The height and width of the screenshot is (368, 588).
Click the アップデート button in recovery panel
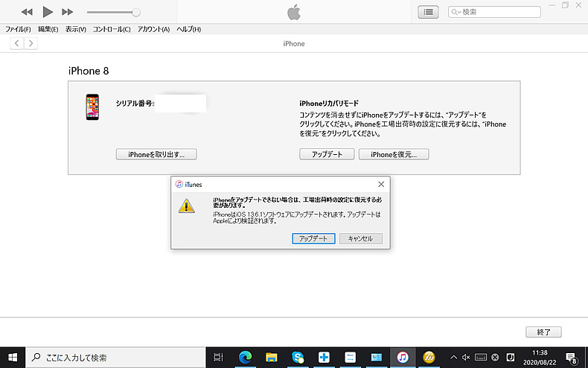(327, 154)
